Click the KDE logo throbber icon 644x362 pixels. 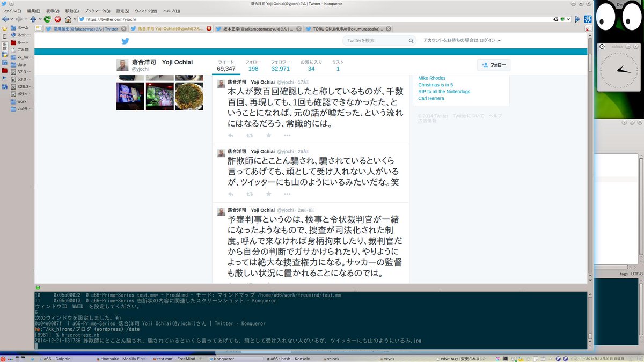587,19
